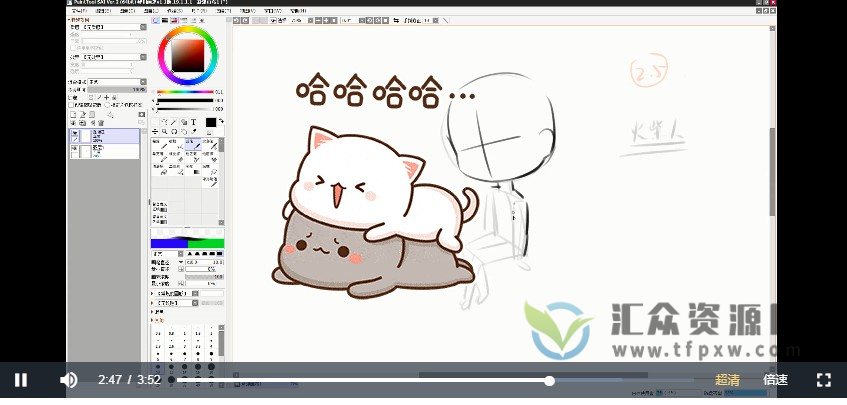Select the Text (T) tool
The height and width of the screenshot is (405, 847).
click(193, 123)
